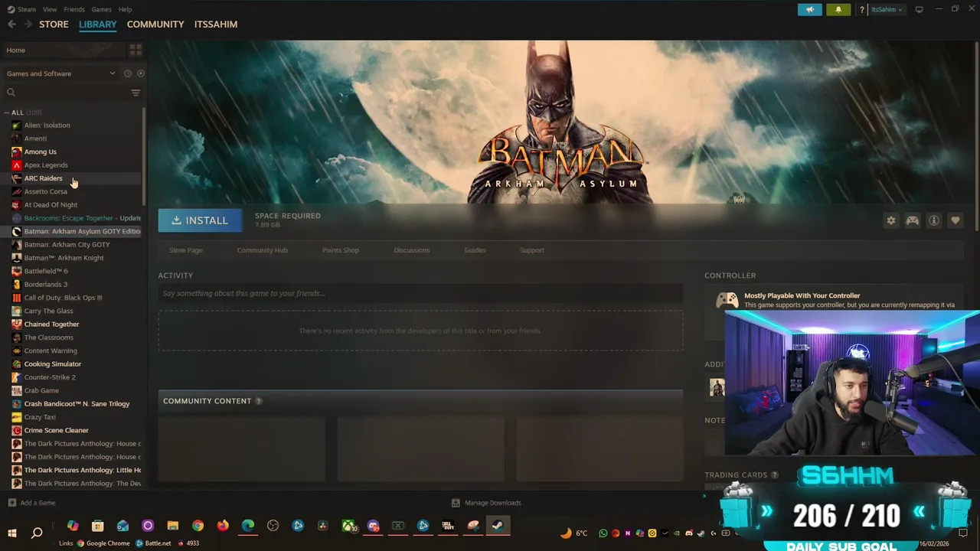Collapse the ALL games category
Viewport: 980px width, 551px height.
(7, 112)
